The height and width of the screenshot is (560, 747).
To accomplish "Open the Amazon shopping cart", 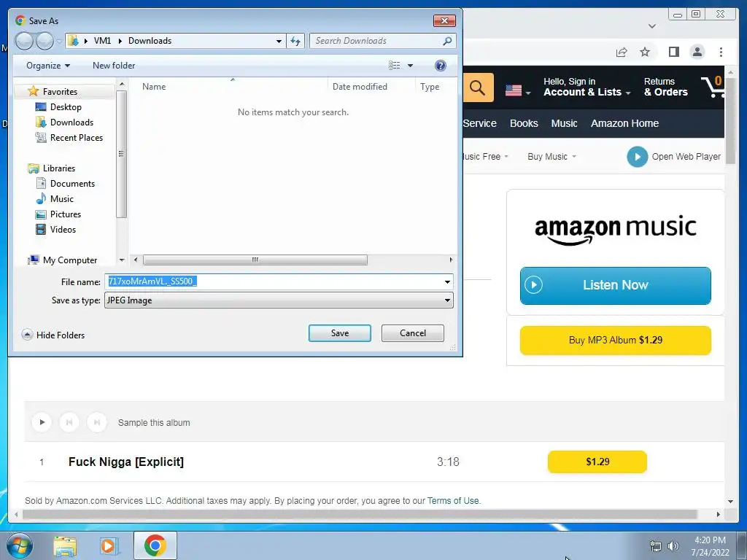I will (713, 87).
